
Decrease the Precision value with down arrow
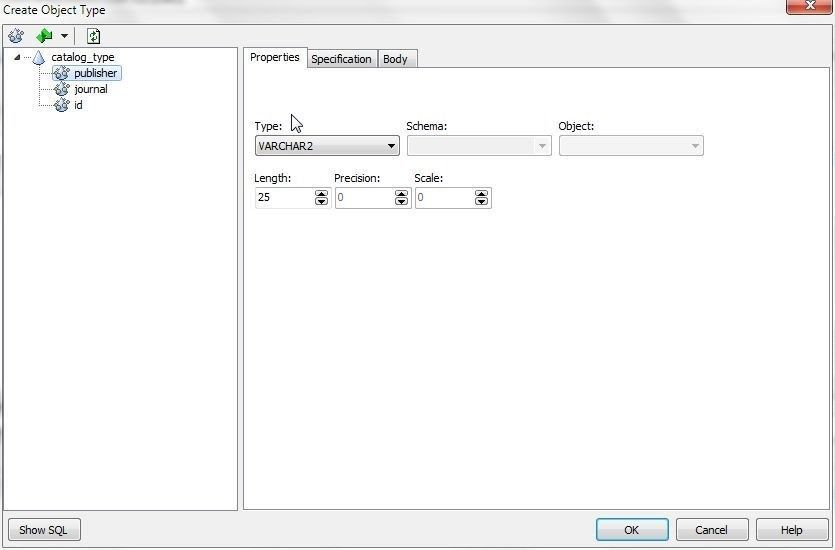(x=402, y=202)
